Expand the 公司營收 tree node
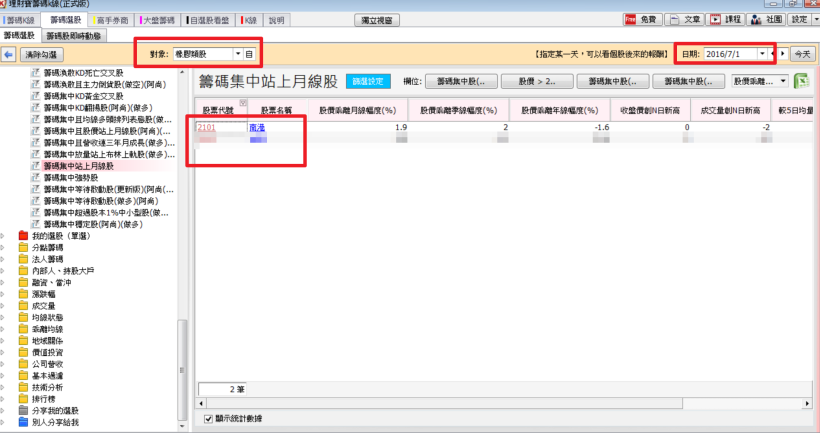Viewport: 820px width, 433px height. pos(3,364)
